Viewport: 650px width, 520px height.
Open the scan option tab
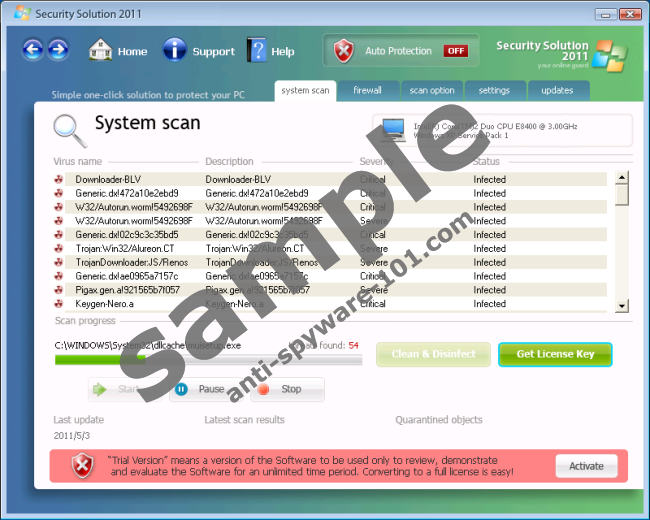(431, 91)
